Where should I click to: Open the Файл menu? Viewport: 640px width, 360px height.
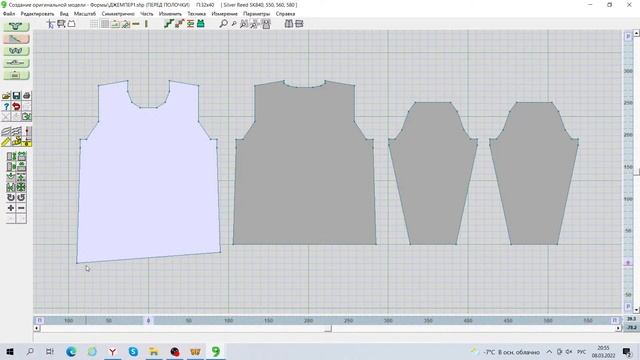(9, 14)
